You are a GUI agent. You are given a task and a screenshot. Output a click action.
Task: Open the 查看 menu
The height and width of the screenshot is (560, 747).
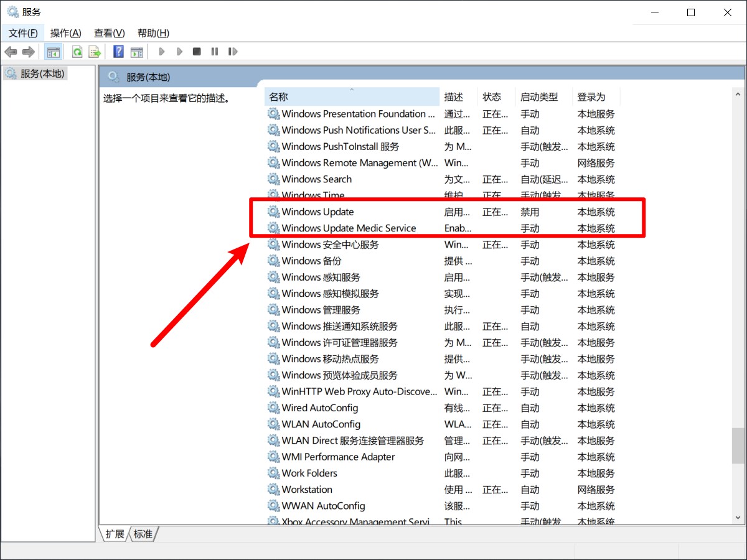pos(108,32)
